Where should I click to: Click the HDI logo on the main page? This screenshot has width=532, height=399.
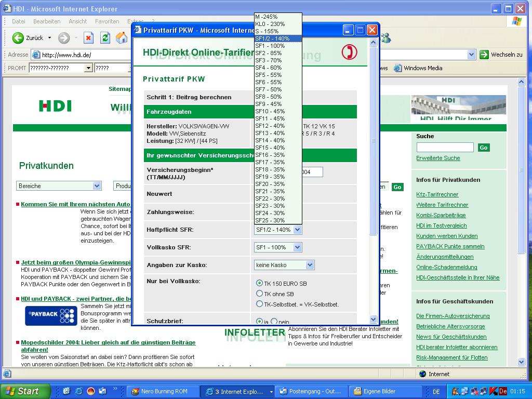[55, 106]
